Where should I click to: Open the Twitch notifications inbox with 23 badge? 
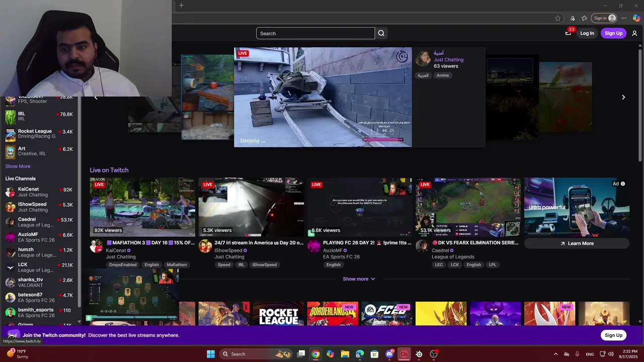569,33
